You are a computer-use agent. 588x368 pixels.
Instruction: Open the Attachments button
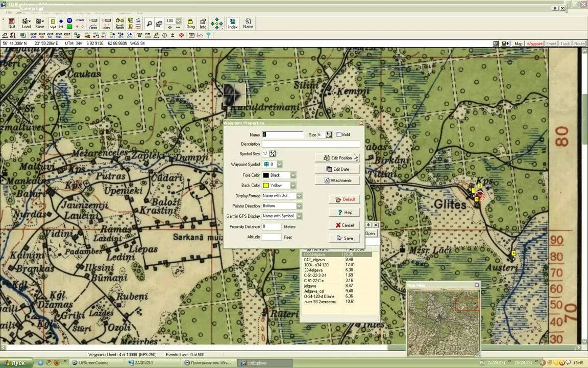337,180
